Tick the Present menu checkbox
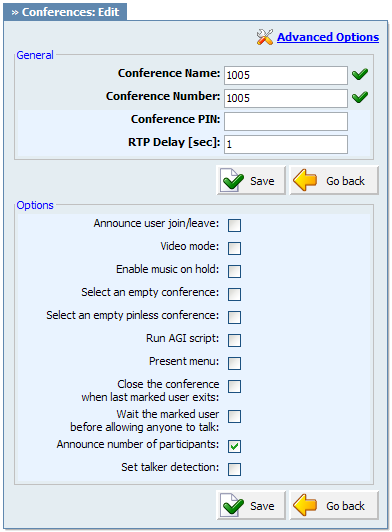 coord(234,363)
